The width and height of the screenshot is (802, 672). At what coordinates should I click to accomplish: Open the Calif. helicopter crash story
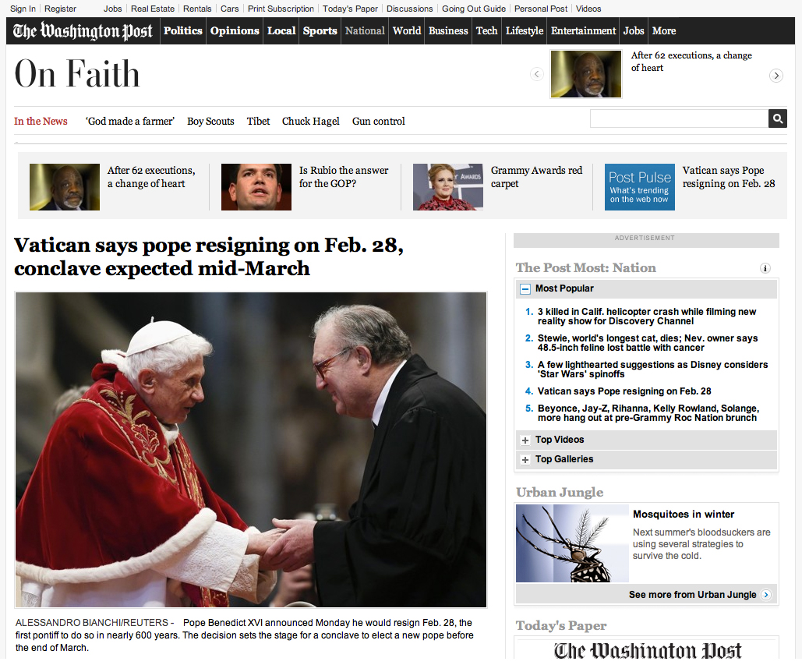647,317
